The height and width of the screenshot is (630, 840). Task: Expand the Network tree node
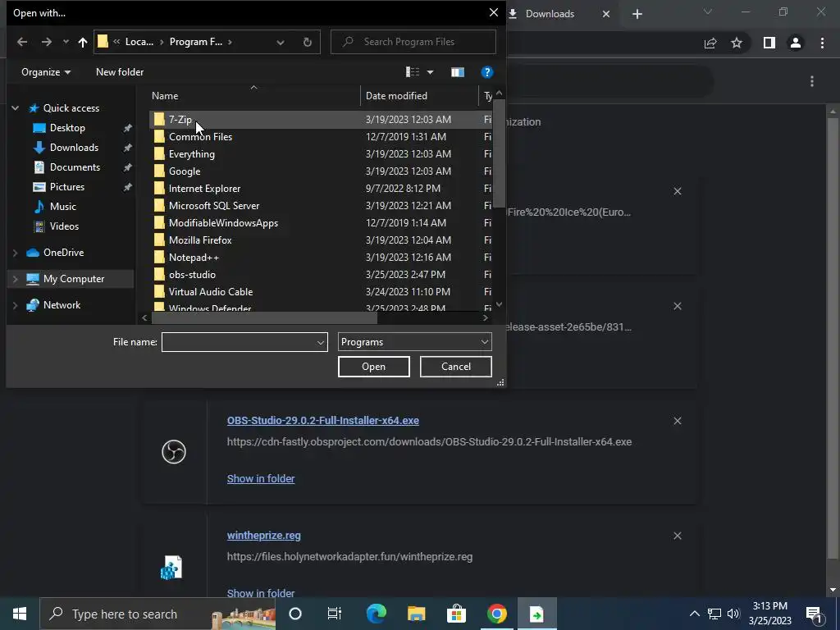(15, 305)
